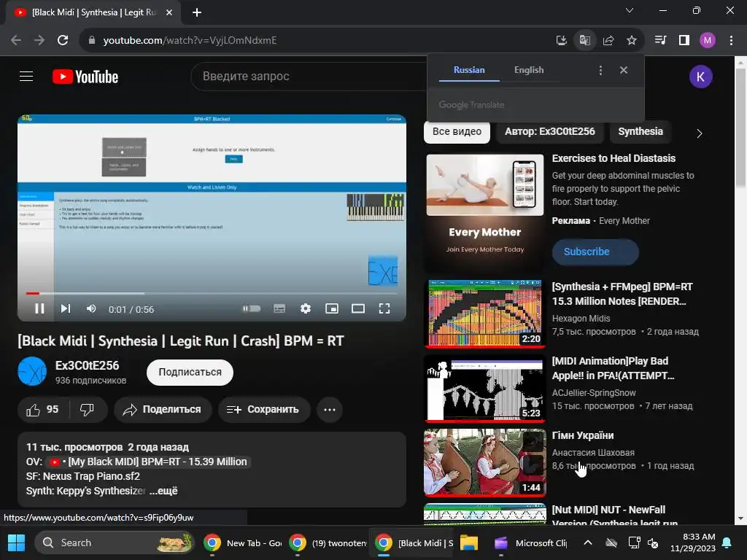Open Windows Start menu
This screenshot has width=747, height=560.
coord(16,542)
